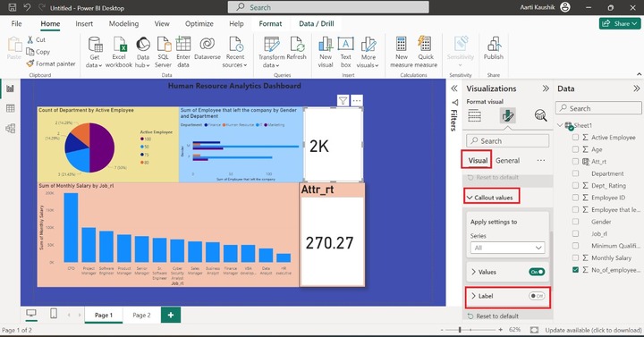Switch to Model view in left sidebar

click(10, 129)
